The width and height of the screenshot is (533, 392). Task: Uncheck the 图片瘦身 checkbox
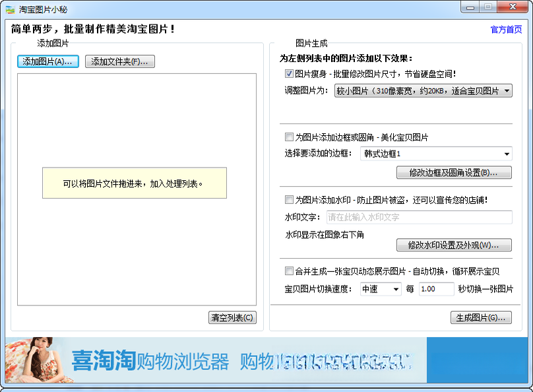click(x=289, y=73)
